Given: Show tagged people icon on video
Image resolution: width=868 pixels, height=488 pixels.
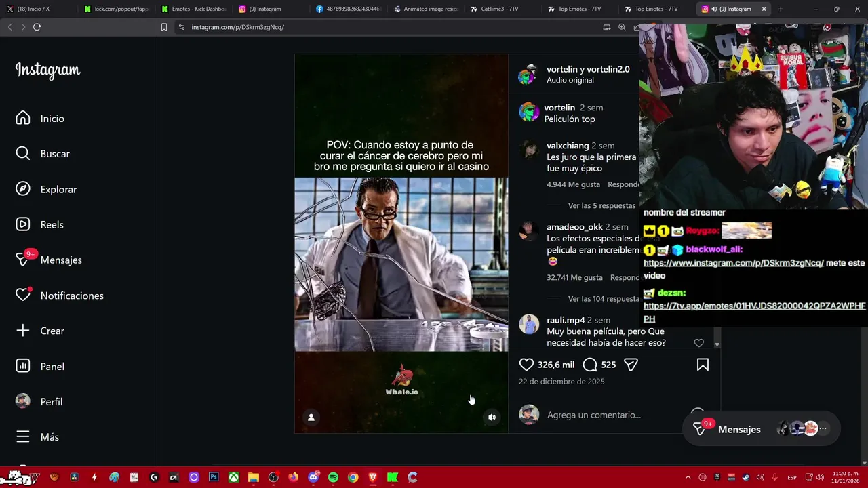Looking at the screenshot, I should [x=311, y=418].
